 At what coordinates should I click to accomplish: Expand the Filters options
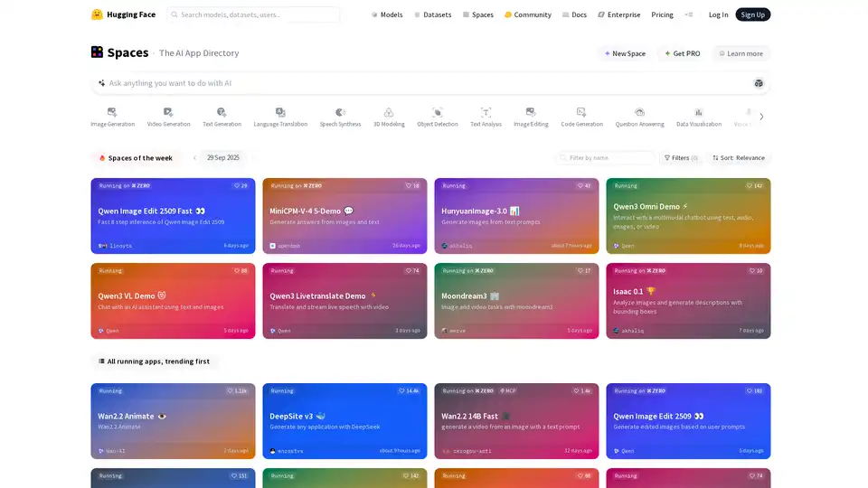(680, 157)
